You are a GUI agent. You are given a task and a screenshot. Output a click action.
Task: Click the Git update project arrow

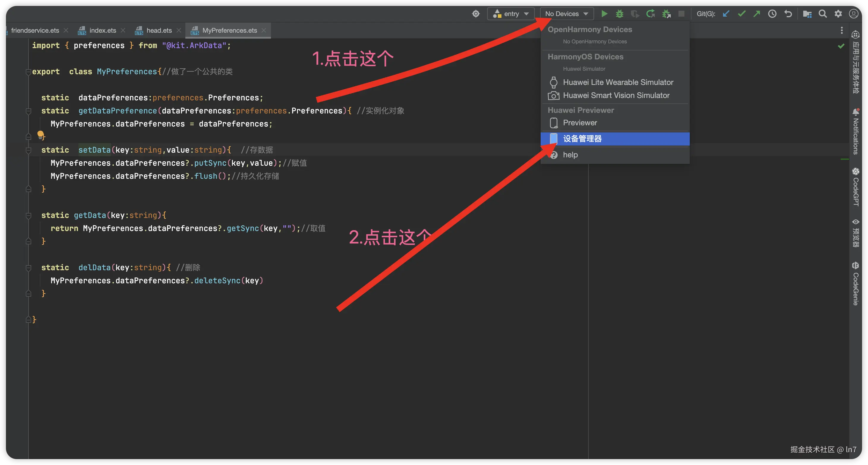[726, 14]
